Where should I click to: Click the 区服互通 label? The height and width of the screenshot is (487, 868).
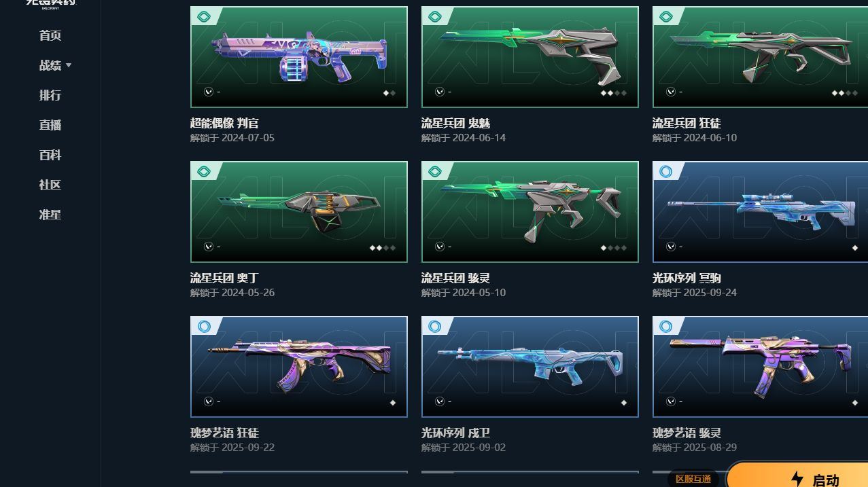(x=693, y=479)
